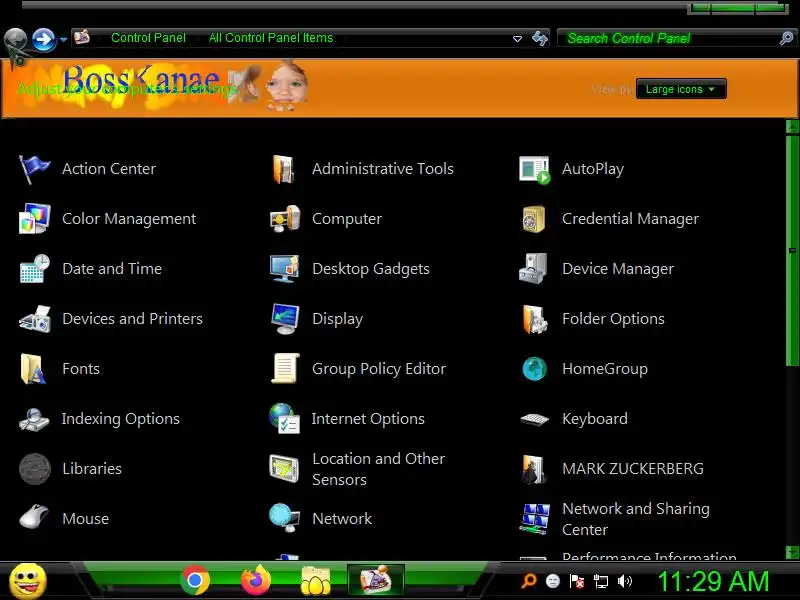Open the Action Center text link
The width and height of the screenshot is (800, 600).
pos(109,169)
